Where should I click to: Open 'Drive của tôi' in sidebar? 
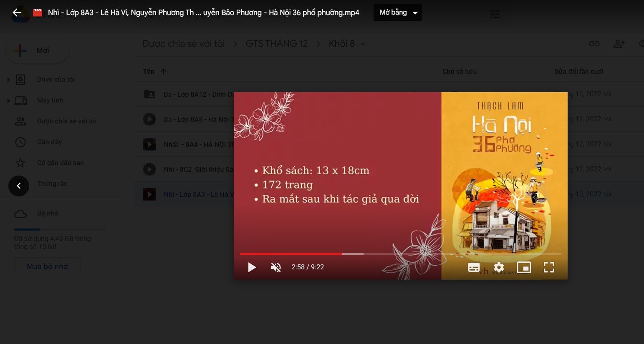56,79
